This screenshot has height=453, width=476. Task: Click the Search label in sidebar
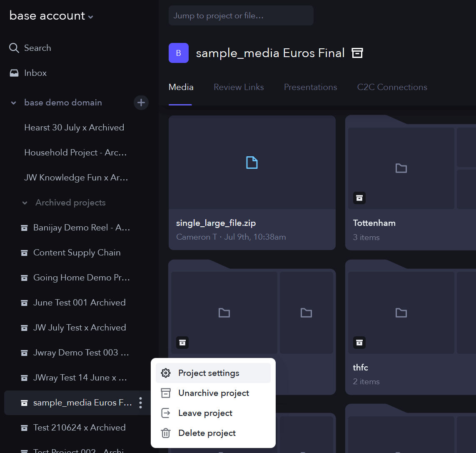click(x=37, y=48)
